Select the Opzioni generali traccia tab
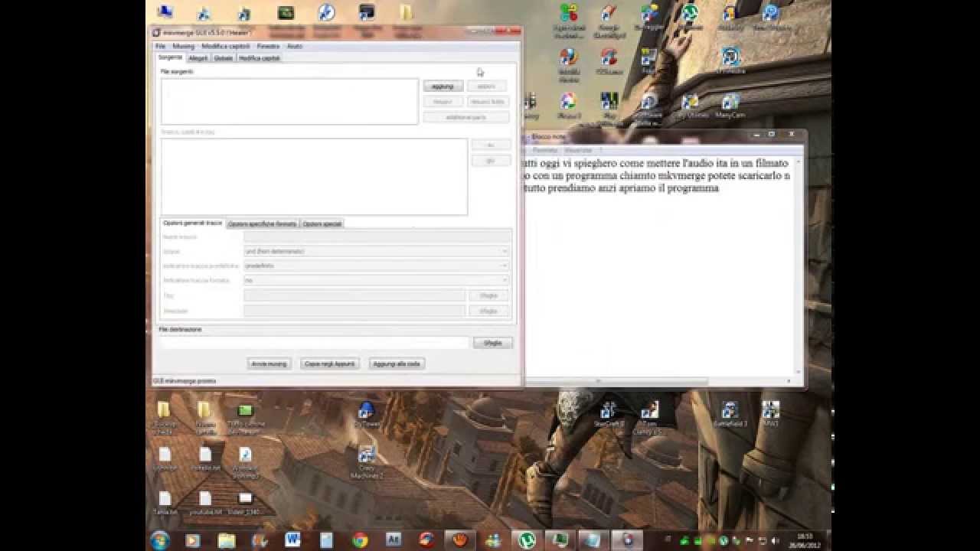 pos(192,223)
